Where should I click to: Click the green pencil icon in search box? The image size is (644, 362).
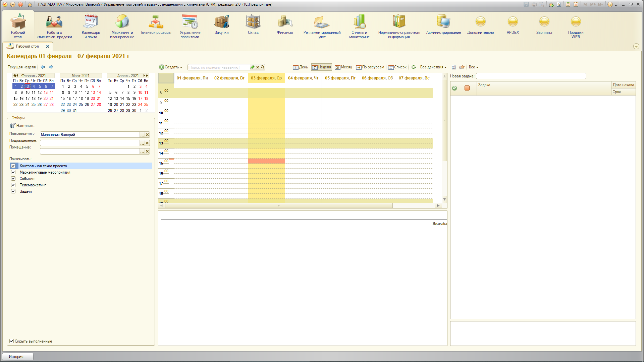[x=252, y=67]
